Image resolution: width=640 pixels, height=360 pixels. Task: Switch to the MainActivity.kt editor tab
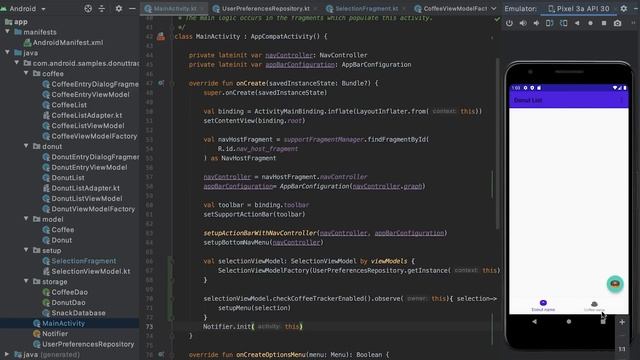coord(175,9)
